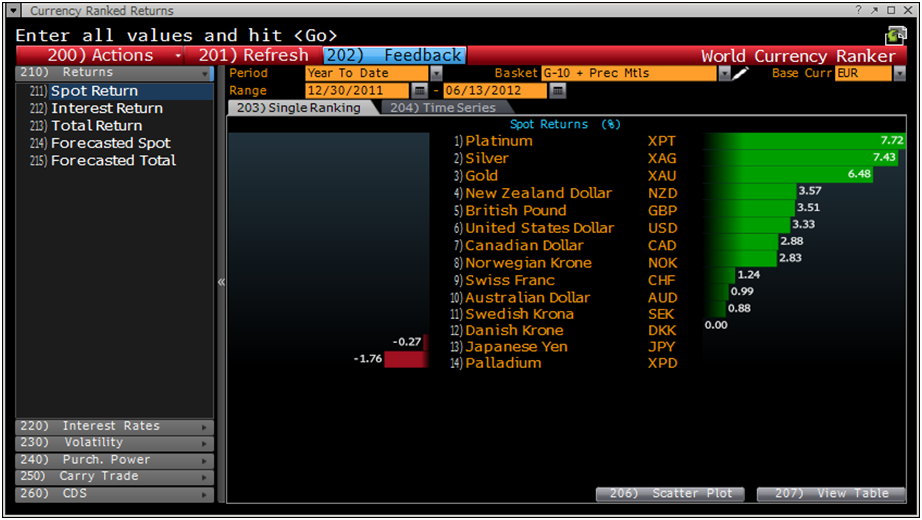Click the help question mark icon
The image size is (922, 520).
tap(858, 10)
